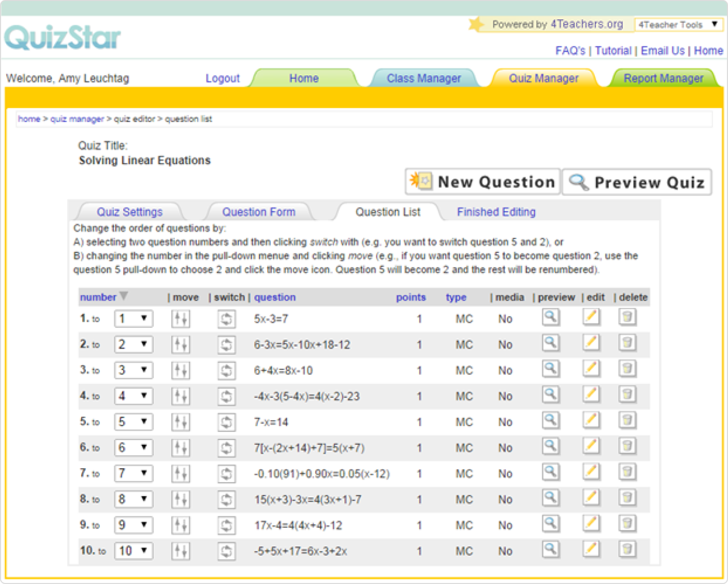Preview question 15(x+3)-3x=4(3x+1)-7
The width and height of the screenshot is (728, 584).
[x=551, y=498]
